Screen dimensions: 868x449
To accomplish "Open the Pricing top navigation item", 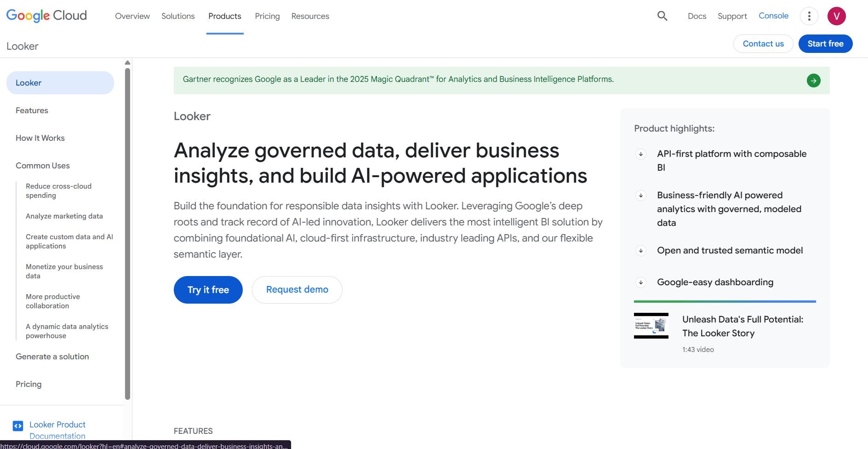I will click(x=267, y=16).
